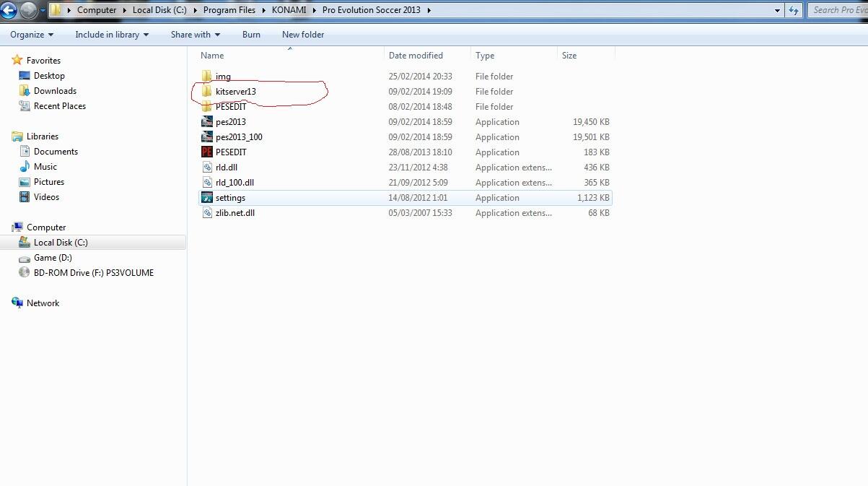Viewport: 868px width, 486px height.
Task: Select the PESEDIT folder icon
Action: (x=207, y=106)
